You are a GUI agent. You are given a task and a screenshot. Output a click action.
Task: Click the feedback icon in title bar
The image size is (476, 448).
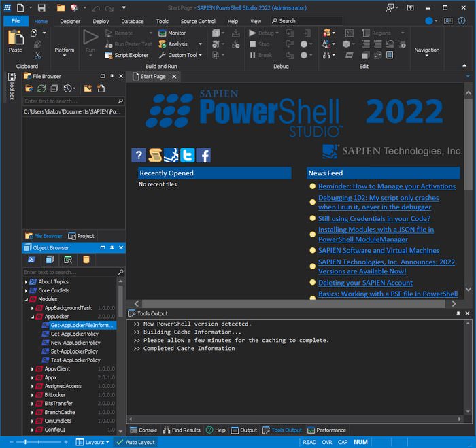pos(390,8)
